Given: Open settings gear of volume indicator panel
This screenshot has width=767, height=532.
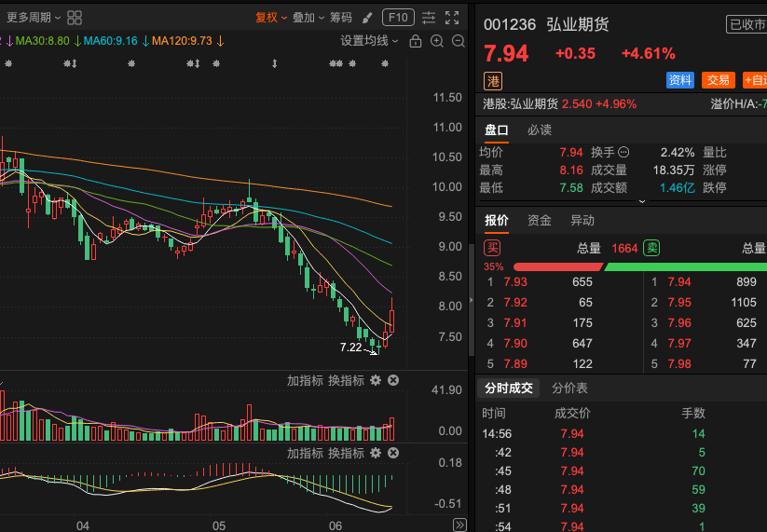Looking at the screenshot, I should tap(376, 380).
